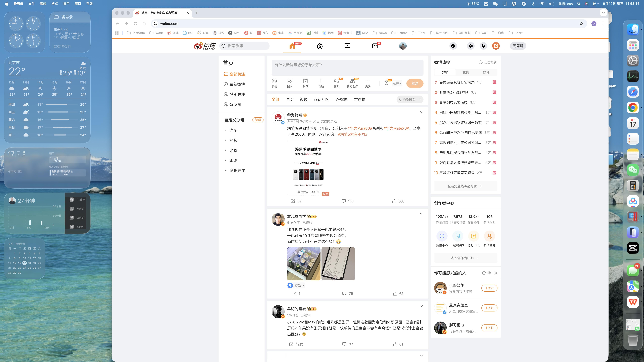Expand options chevron on 詹志斌同学 post
The width and height of the screenshot is (644, 362).
pyautogui.click(x=421, y=214)
